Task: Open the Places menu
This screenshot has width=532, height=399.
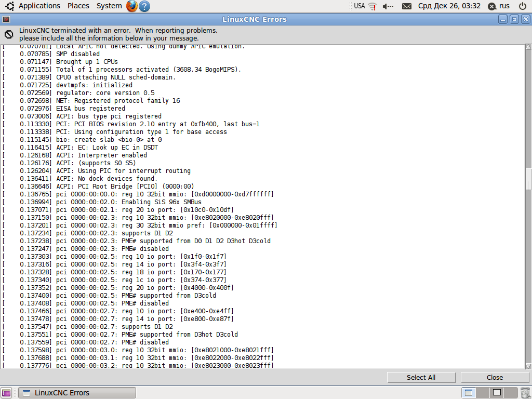Action: 78,6
